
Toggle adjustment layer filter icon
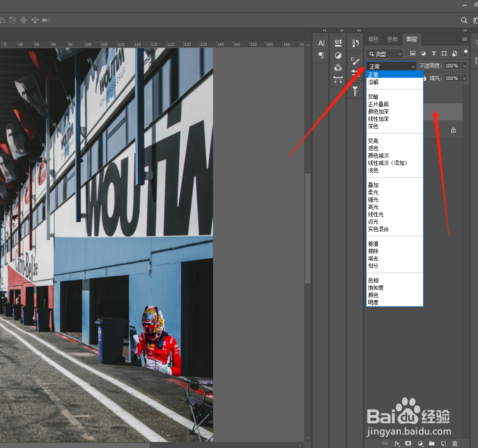[x=423, y=53]
